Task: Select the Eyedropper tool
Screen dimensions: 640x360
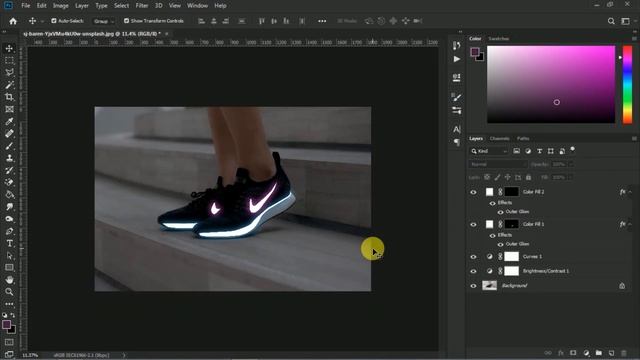Action: (x=9, y=121)
